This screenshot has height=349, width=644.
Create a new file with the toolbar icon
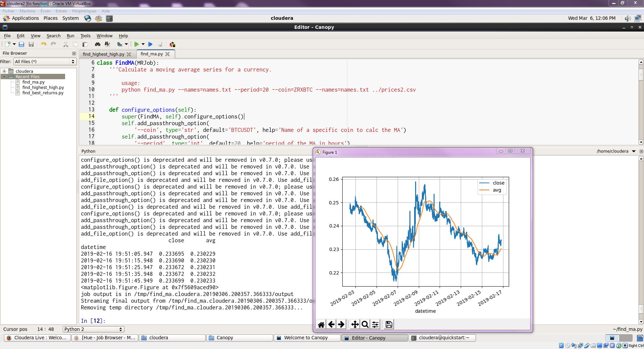pos(7,44)
